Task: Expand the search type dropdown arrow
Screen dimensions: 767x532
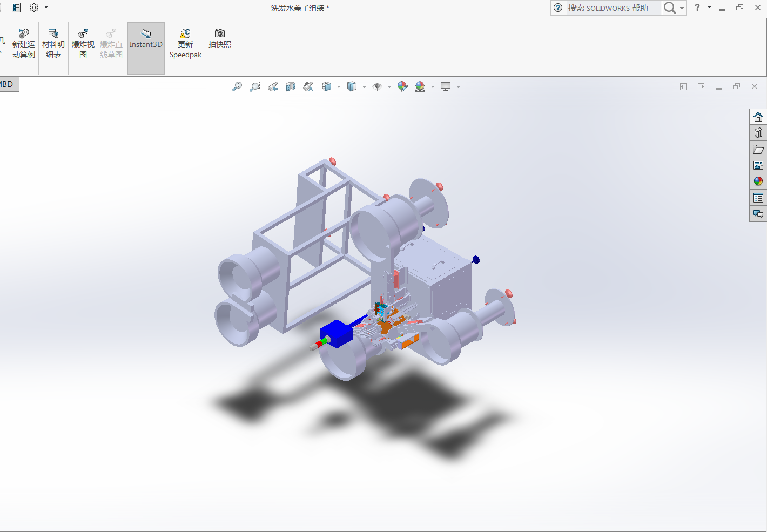Action: pyautogui.click(x=682, y=8)
